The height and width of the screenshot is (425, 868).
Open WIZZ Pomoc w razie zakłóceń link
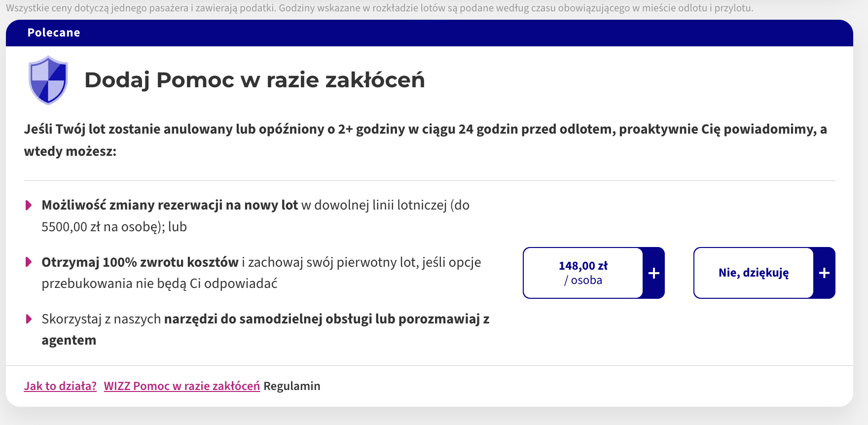pyautogui.click(x=182, y=386)
